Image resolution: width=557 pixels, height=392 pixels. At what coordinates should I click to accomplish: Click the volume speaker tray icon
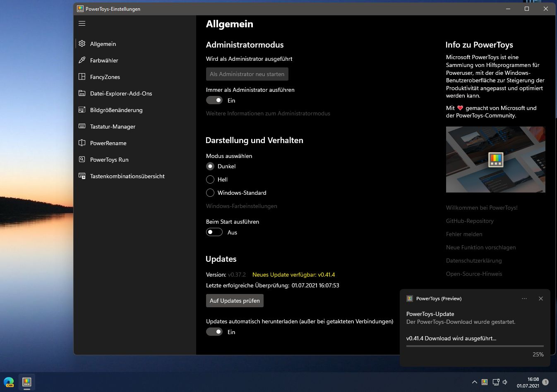click(505, 382)
